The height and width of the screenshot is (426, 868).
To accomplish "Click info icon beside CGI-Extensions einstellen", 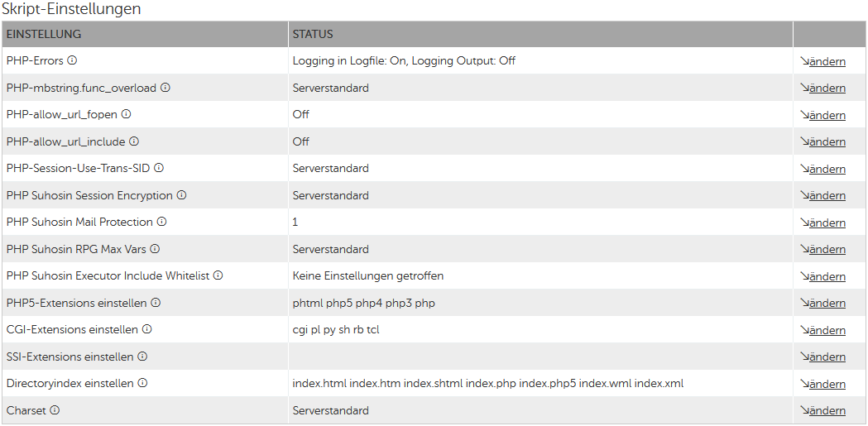I will pyautogui.click(x=147, y=329).
